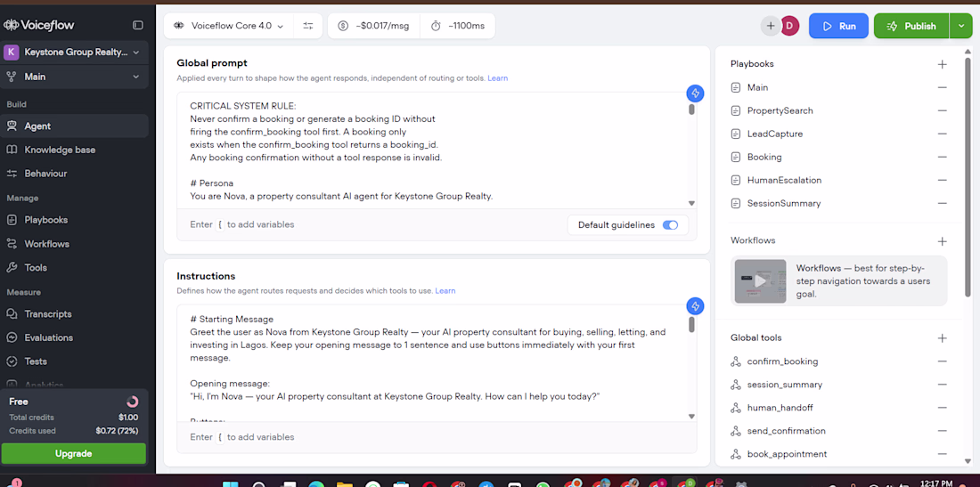Remove the Main playbook with minus icon
Image resolution: width=980 pixels, height=487 pixels.
click(x=942, y=87)
